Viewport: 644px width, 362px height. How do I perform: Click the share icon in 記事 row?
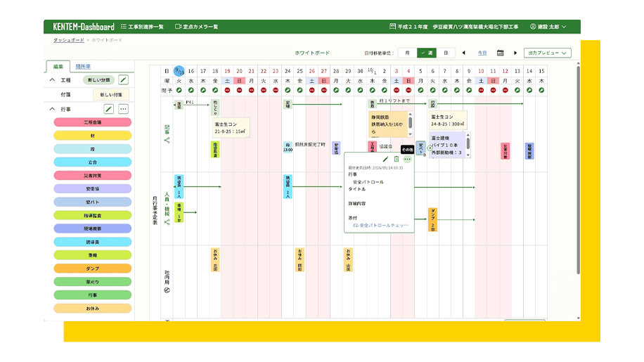coord(167,141)
